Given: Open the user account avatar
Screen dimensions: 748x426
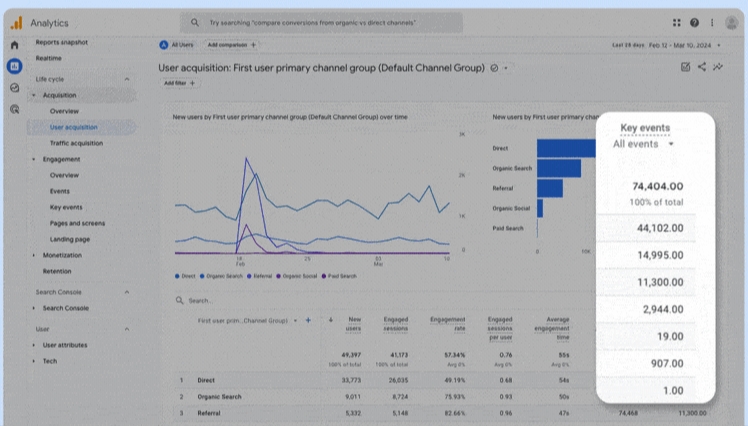Looking at the screenshot, I should [x=731, y=22].
